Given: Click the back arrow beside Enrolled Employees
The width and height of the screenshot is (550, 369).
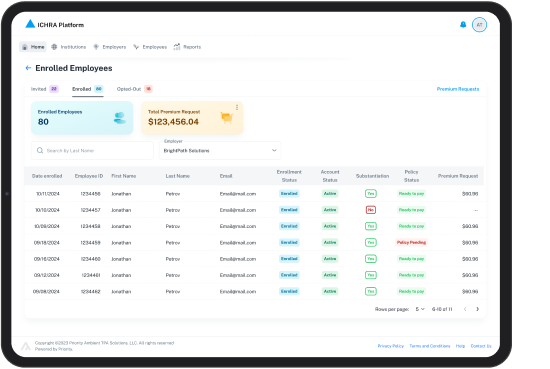Looking at the screenshot, I should click(x=28, y=68).
